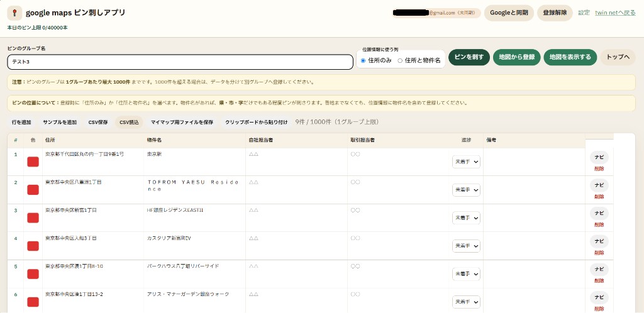Open progress dropdown for カスタリア新富町 row
The height and width of the screenshot is (313, 644).
click(466, 246)
